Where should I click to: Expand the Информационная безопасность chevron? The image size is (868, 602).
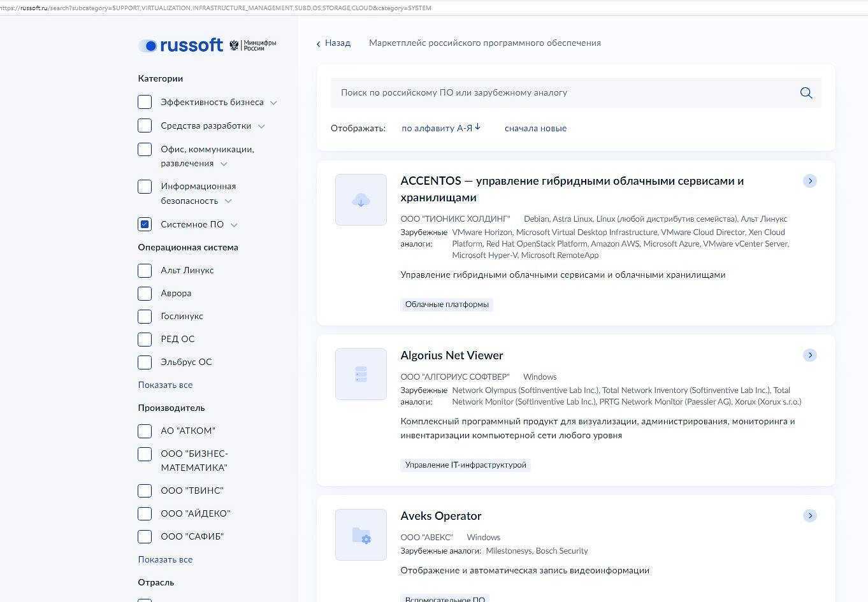228,201
